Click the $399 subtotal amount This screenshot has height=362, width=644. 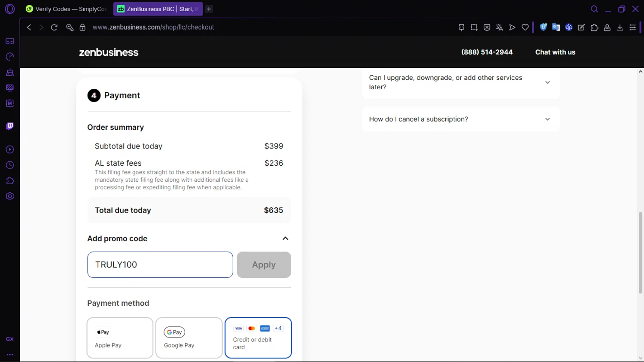tap(274, 146)
